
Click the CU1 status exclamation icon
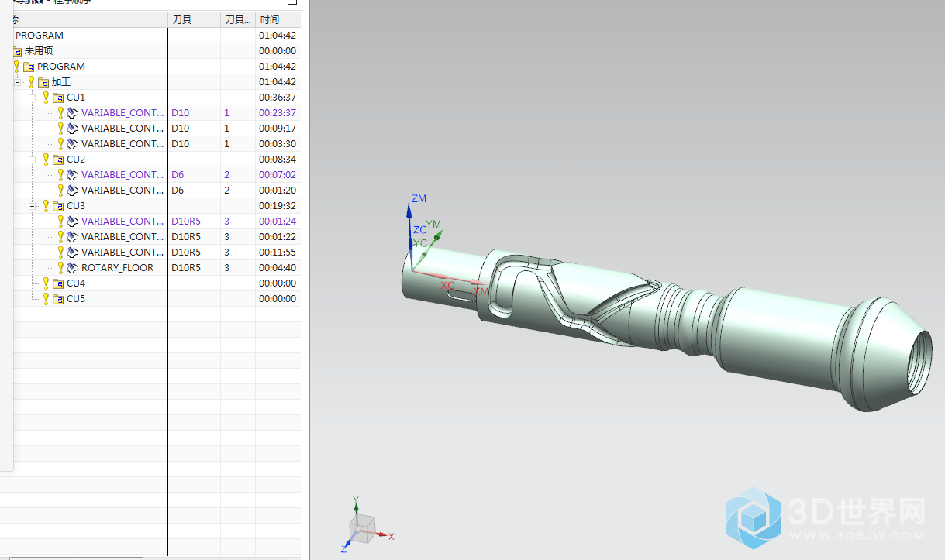(x=47, y=98)
